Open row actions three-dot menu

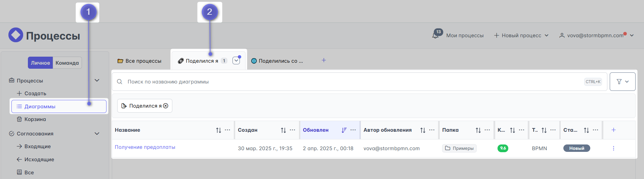tap(613, 148)
